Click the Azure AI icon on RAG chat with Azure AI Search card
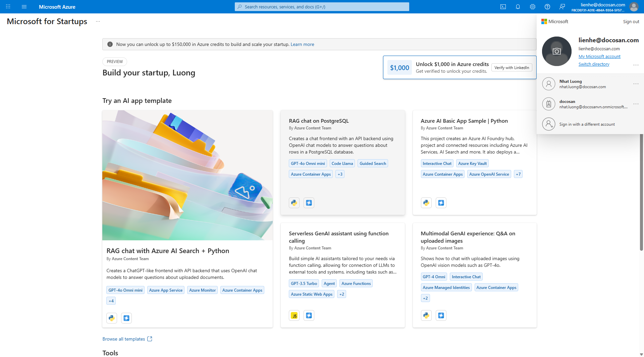Viewport: 644px width, 357px height. coord(126,318)
